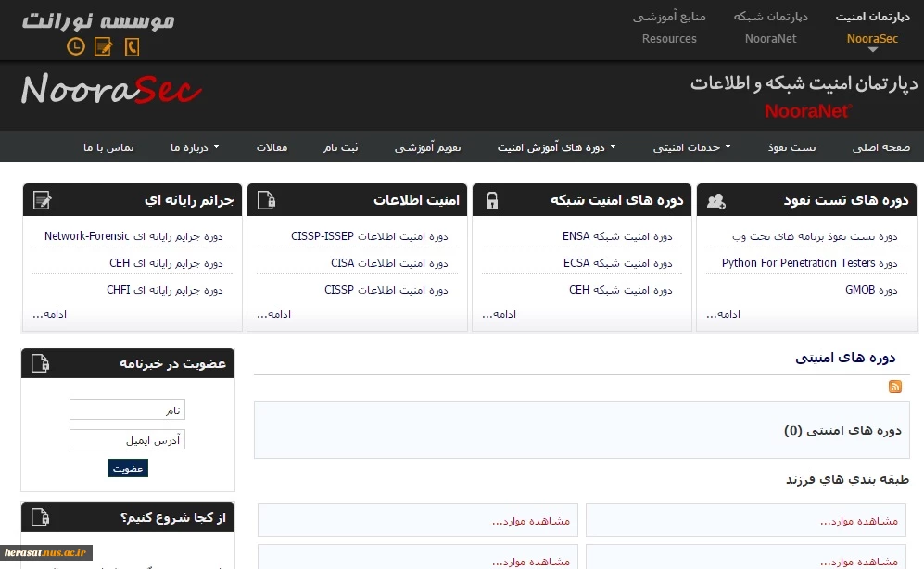Click the phone contact icon in the header
Screen dimensions: 924x569
point(132,46)
